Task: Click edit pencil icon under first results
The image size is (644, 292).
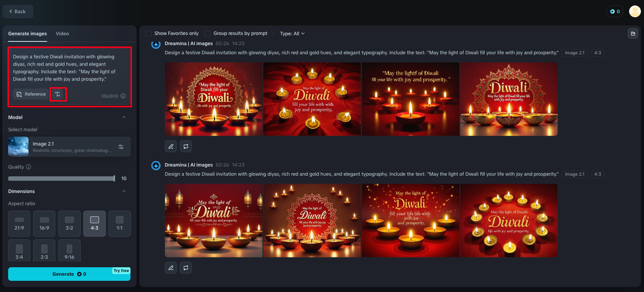Action: click(x=171, y=147)
